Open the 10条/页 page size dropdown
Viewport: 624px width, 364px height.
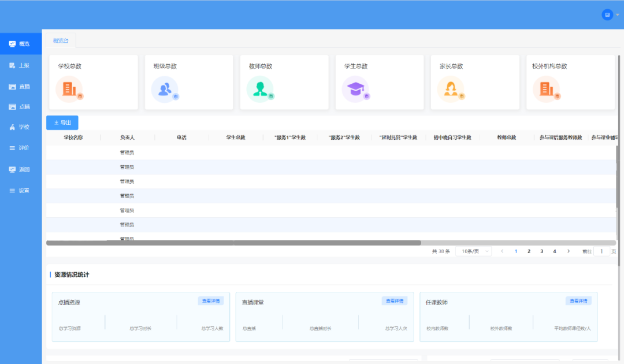coord(473,251)
